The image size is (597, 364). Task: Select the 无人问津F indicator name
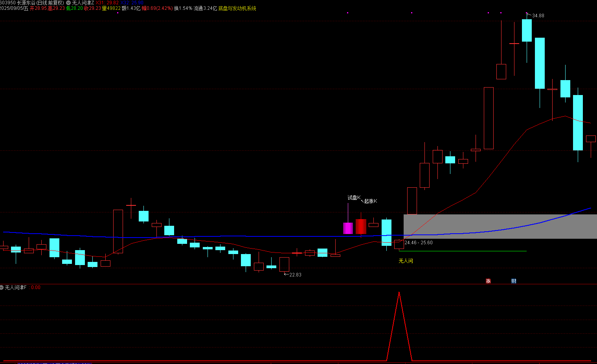pyautogui.click(x=16, y=287)
